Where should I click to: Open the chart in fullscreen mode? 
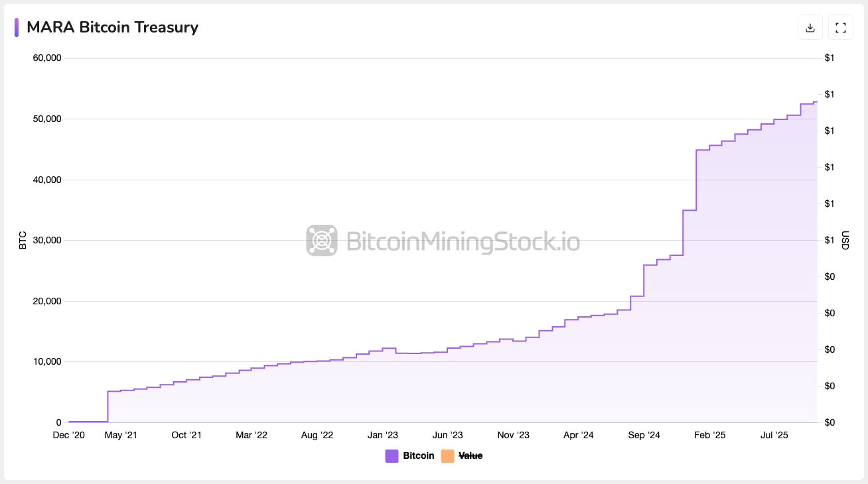pos(841,27)
